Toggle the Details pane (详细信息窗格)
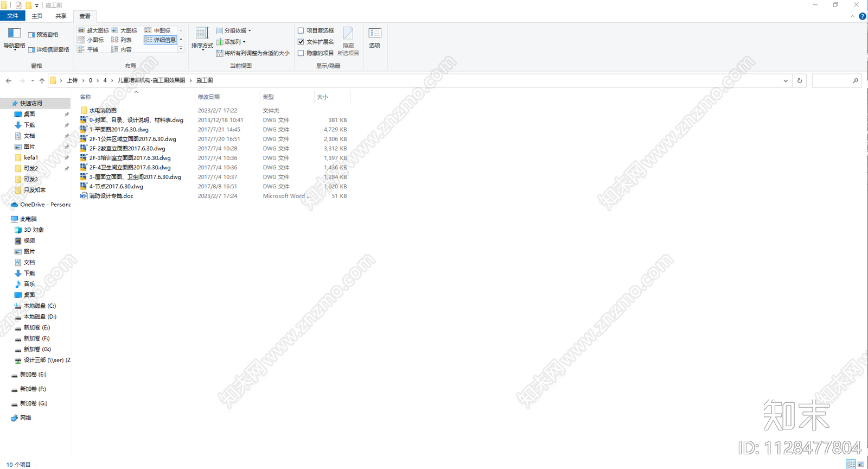Viewport: 868px width, 469px height. tap(49, 49)
